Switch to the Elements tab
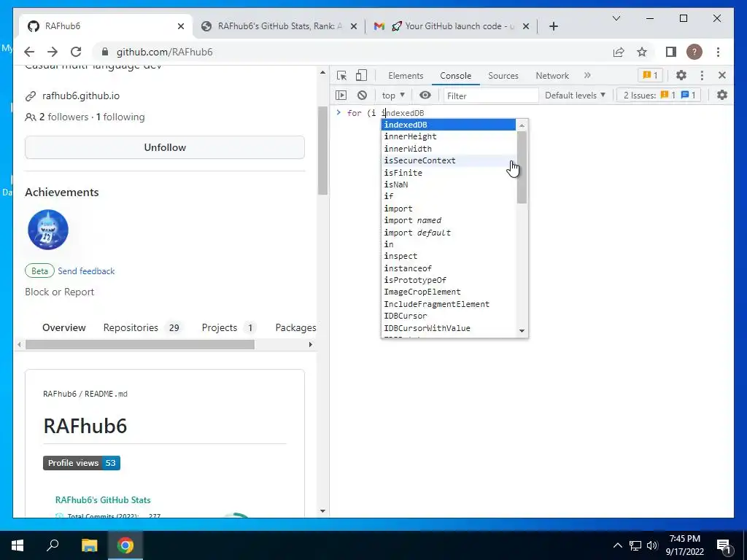 pos(406,75)
